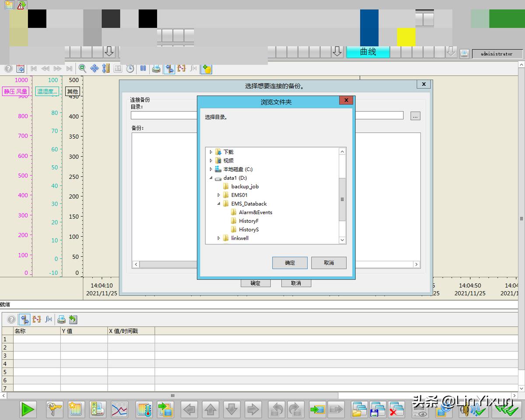The width and height of the screenshot is (525, 420).
Task: Click the cyan 曲线 button
Action: coord(368,52)
